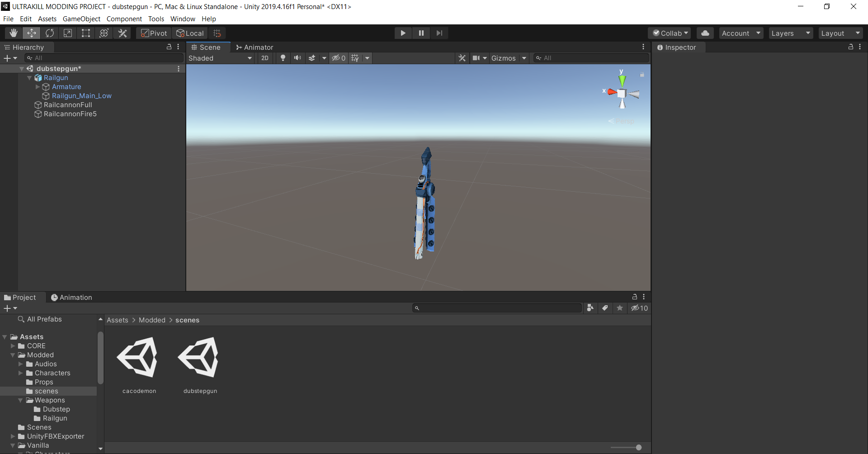Open the custom editor tools
868x454 pixels.
(x=123, y=33)
